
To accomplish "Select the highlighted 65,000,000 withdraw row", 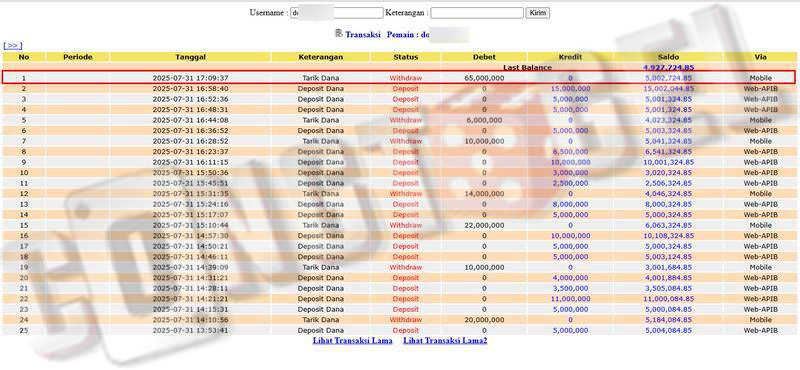I will coord(399,78).
